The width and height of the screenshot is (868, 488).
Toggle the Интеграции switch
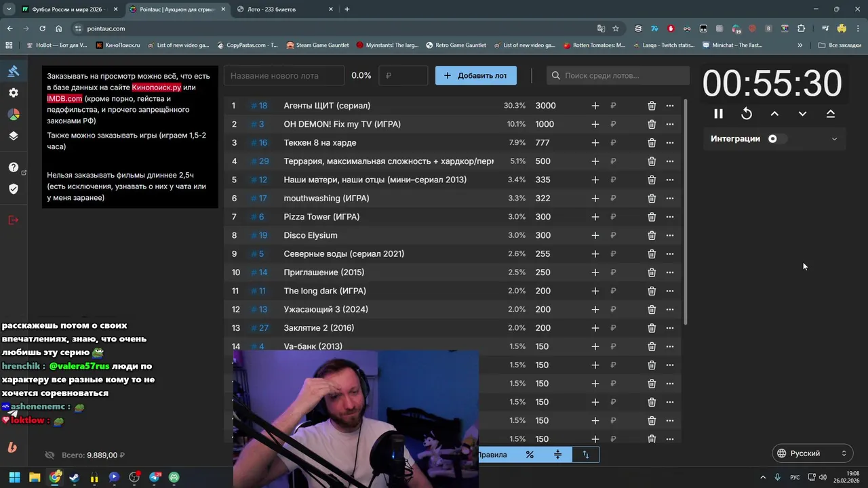(777, 139)
